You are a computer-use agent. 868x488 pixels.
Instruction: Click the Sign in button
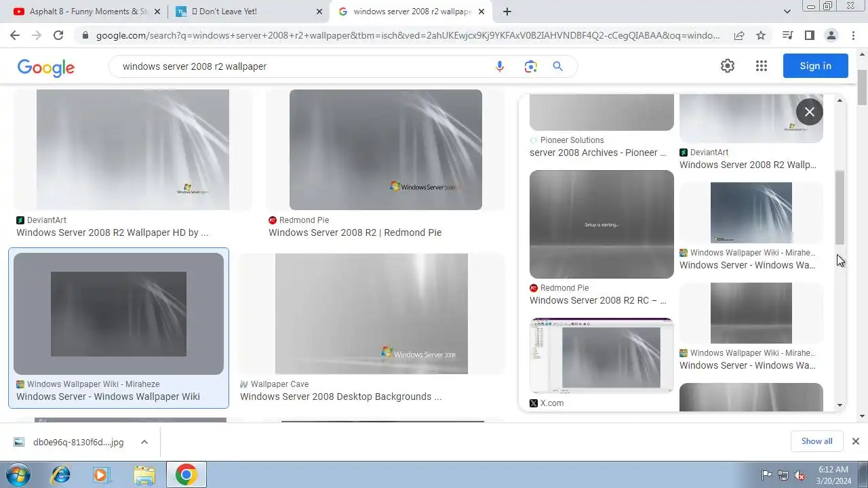point(815,66)
